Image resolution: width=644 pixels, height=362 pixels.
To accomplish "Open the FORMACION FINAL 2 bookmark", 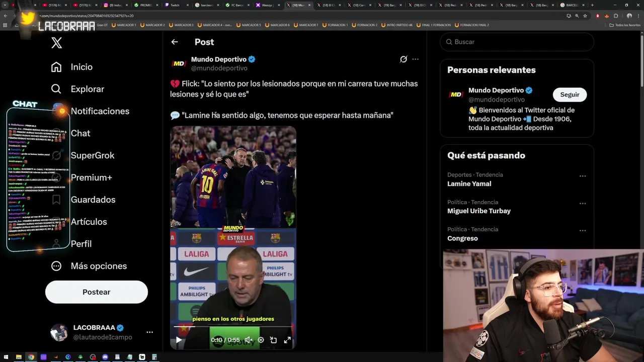I will [x=471, y=25].
